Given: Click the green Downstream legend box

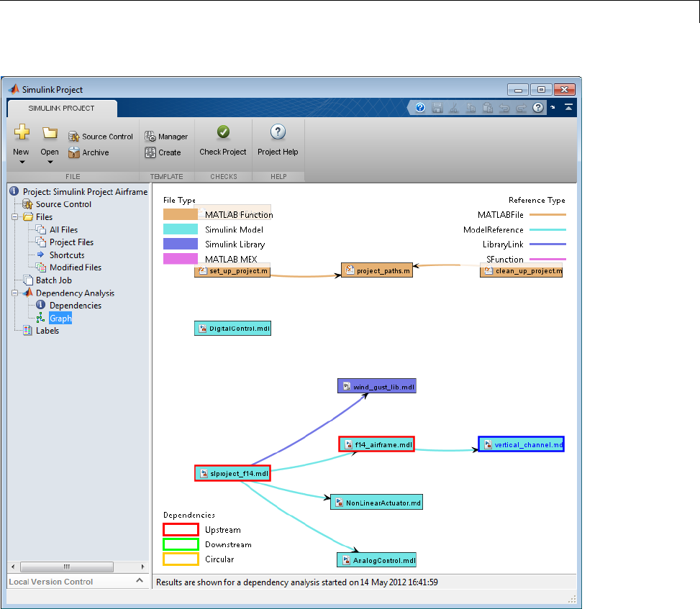Looking at the screenshot, I should click(x=181, y=544).
